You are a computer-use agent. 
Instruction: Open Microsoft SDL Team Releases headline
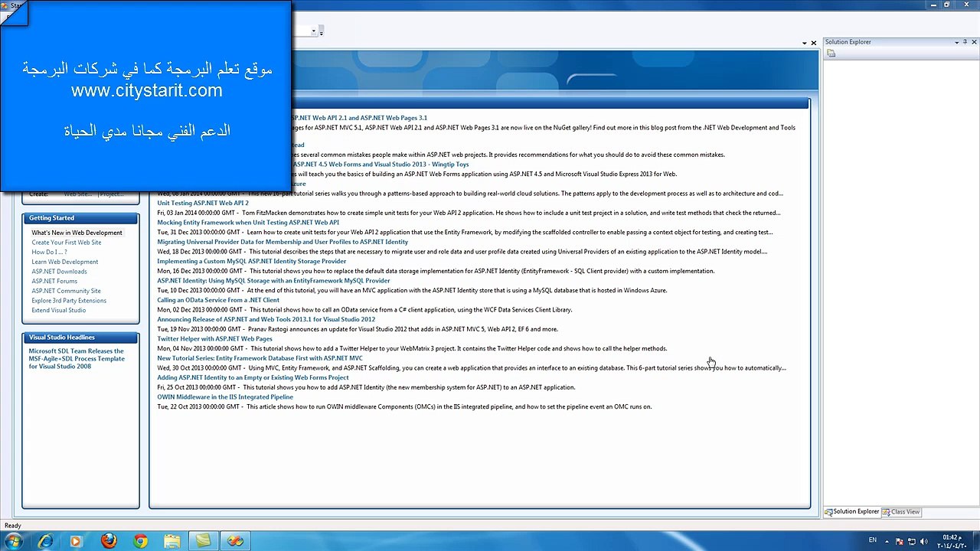(77, 358)
